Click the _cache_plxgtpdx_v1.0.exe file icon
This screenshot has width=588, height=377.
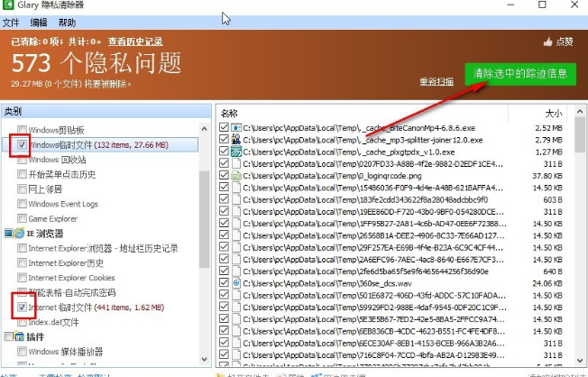click(x=236, y=152)
